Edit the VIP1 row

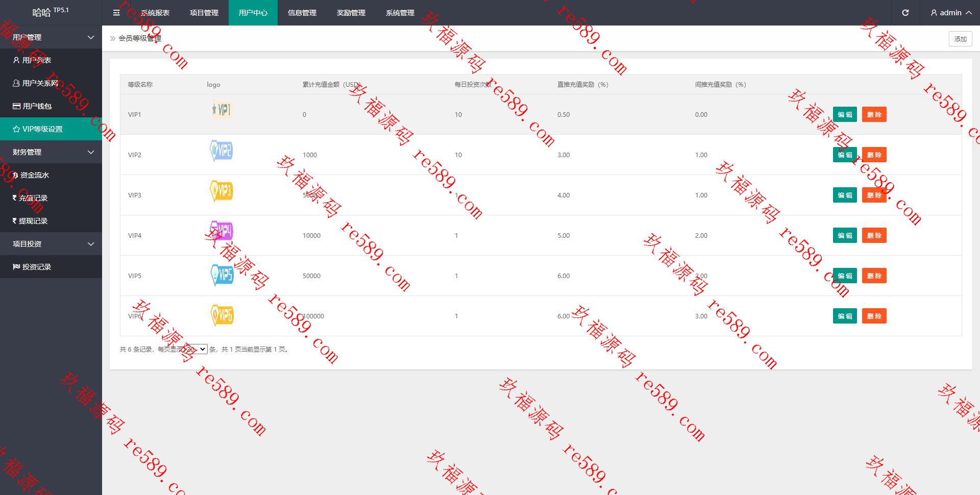click(x=845, y=114)
